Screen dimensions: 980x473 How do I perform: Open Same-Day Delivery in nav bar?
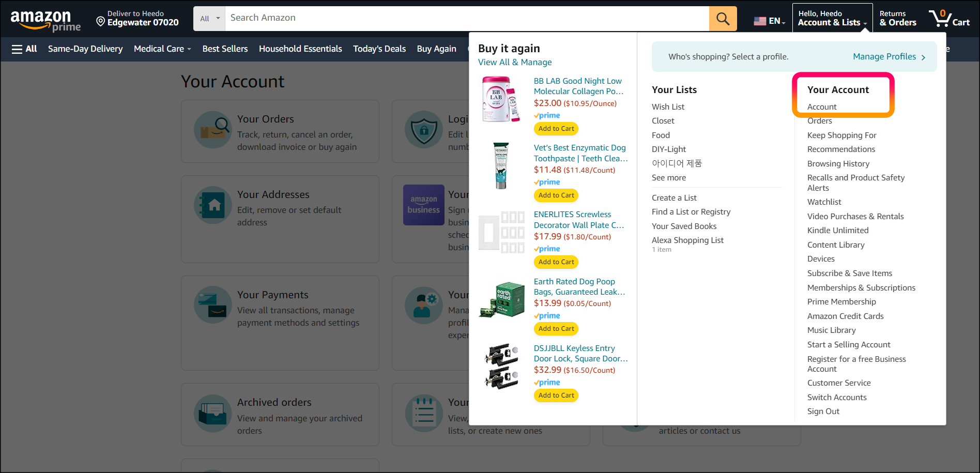[85, 49]
